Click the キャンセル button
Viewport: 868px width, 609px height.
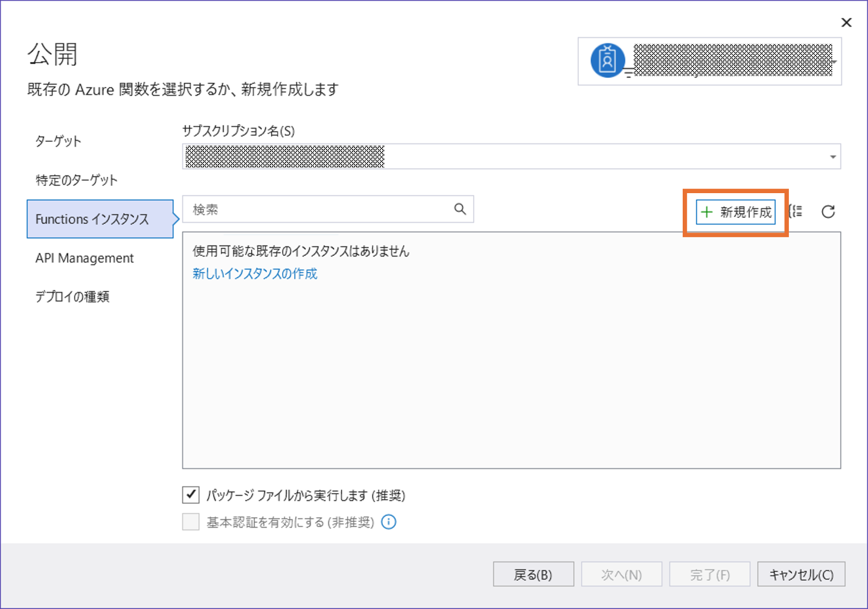click(x=801, y=574)
